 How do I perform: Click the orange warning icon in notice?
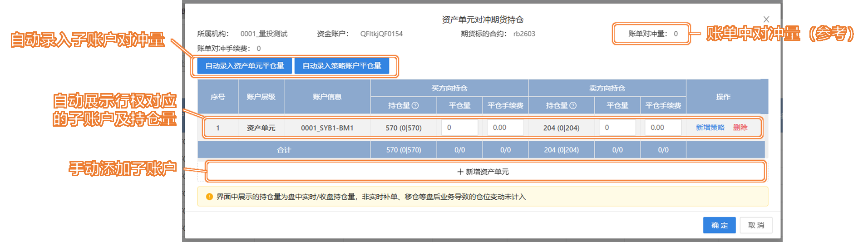[209, 197]
